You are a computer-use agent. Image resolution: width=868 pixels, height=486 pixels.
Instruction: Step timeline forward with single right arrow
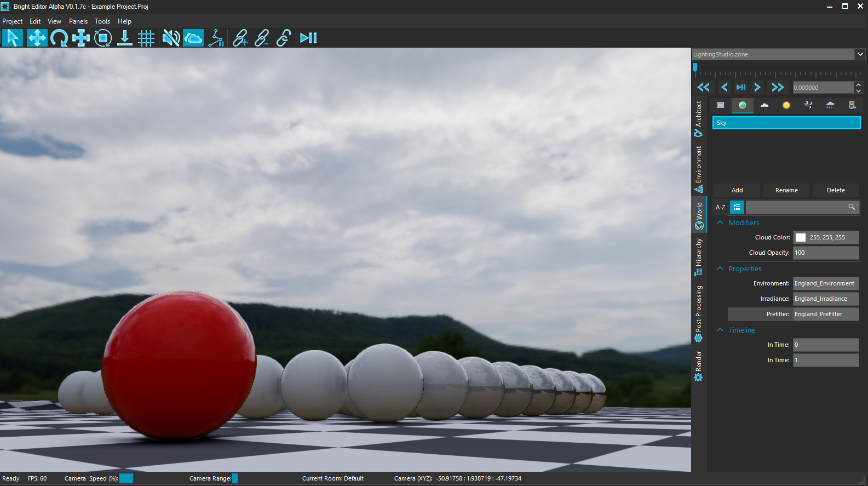pyautogui.click(x=757, y=87)
